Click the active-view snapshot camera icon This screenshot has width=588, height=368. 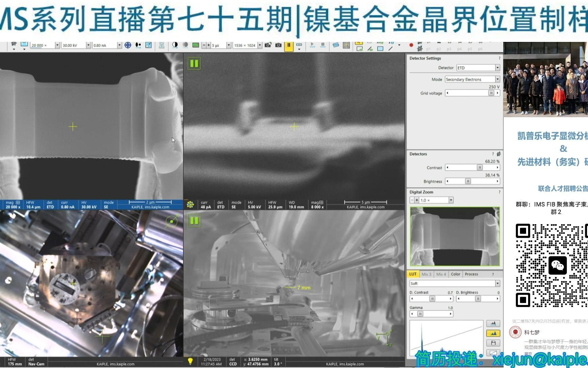point(268,45)
